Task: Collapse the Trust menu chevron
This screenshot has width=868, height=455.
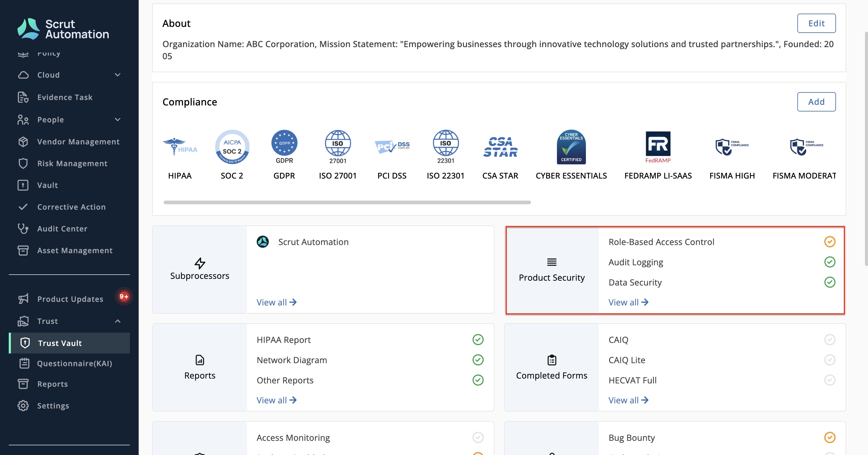Action: tap(117, 321)
